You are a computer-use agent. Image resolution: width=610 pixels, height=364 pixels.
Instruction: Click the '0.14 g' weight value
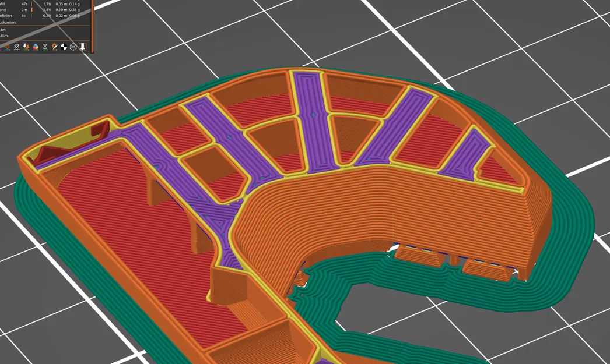click(75, 4)
